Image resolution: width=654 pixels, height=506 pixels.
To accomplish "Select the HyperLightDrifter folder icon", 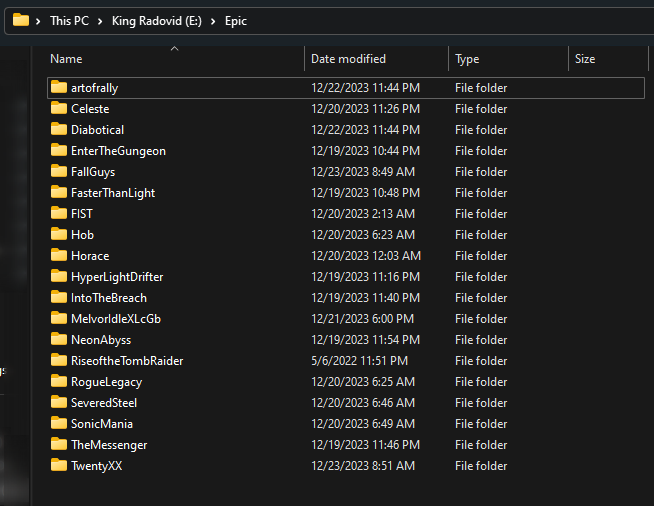I will [59, 276].
